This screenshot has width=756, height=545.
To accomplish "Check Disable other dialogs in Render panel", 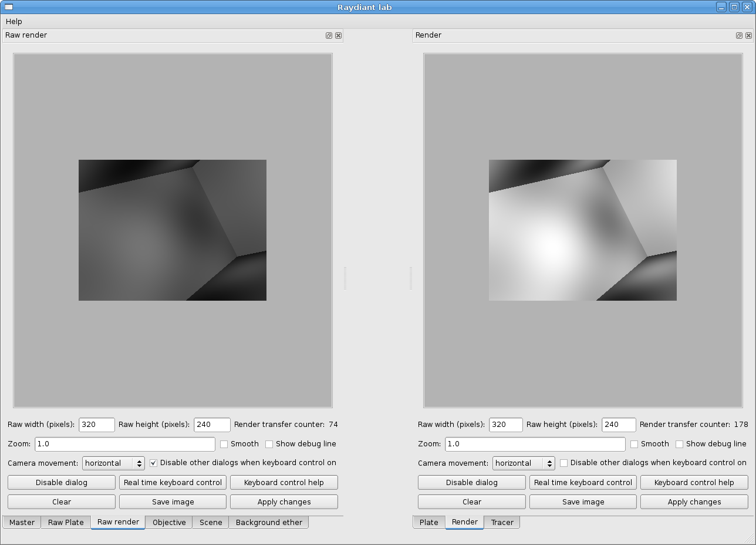I will [564, 463].
